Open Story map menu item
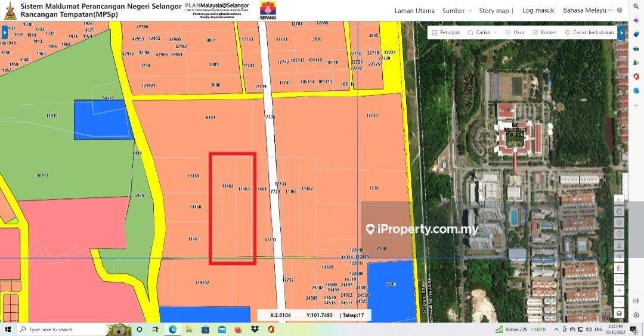The height and width of the screenshot is (336, 644). tap(494, 11)
